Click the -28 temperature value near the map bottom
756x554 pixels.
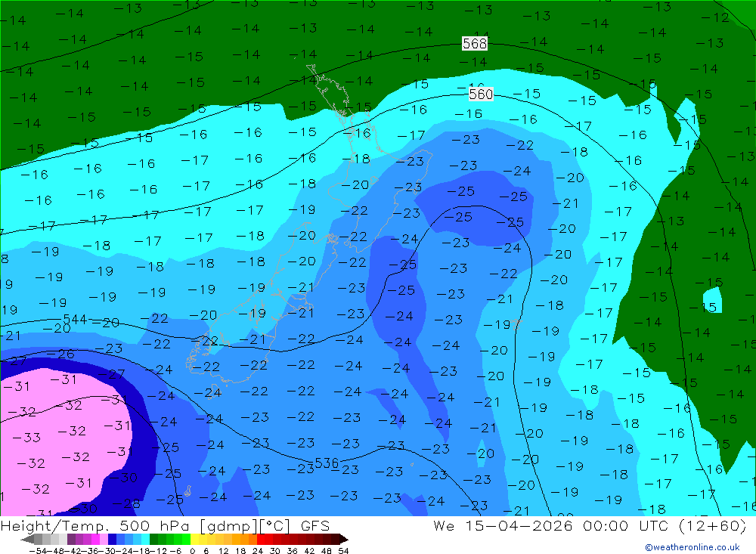tap(125, 504)
